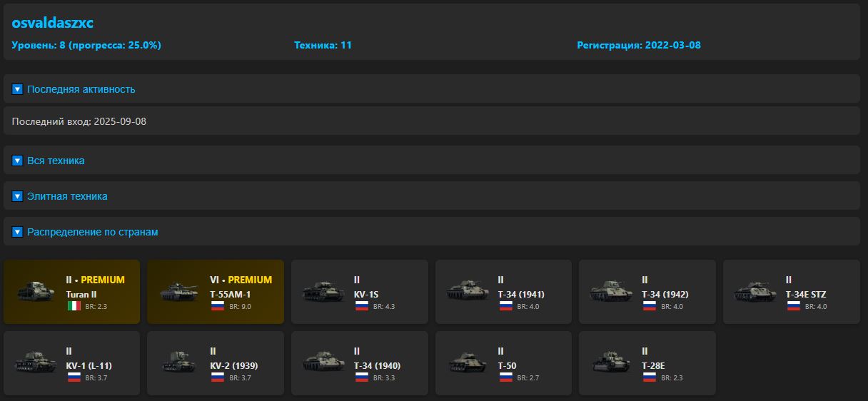868x401 pixels.
Task: Toggle the arrow beside Вся техника
Action: coord(18,161)
